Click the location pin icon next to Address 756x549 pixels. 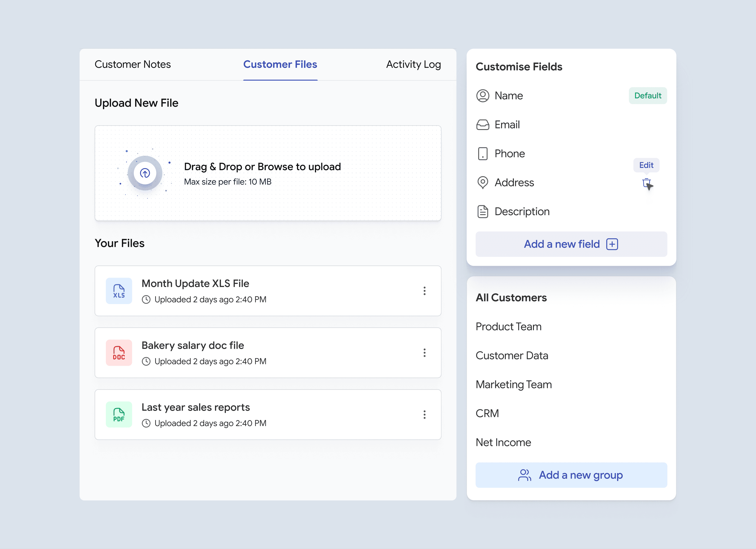(x=483, y=183)
